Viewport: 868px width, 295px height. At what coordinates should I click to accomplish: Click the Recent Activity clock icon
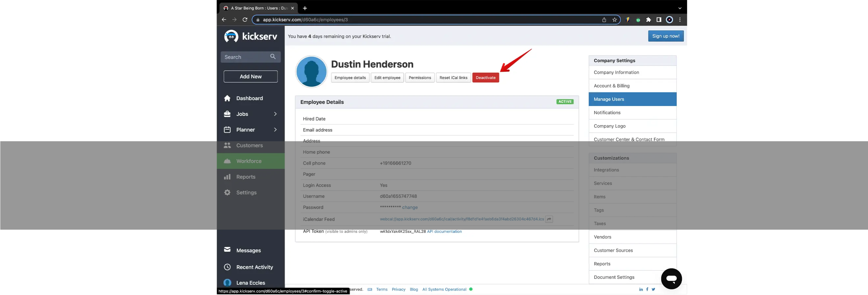click(228, 267)
